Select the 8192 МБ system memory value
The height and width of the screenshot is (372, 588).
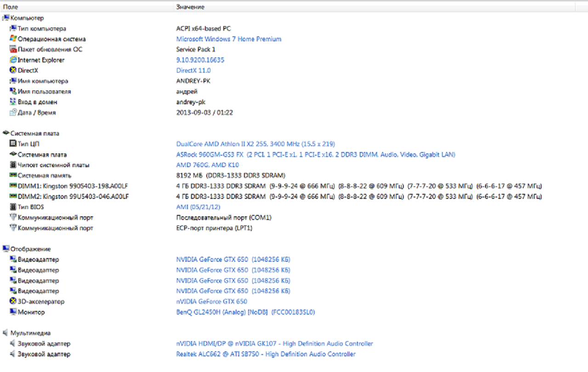(x=231, y=175)
